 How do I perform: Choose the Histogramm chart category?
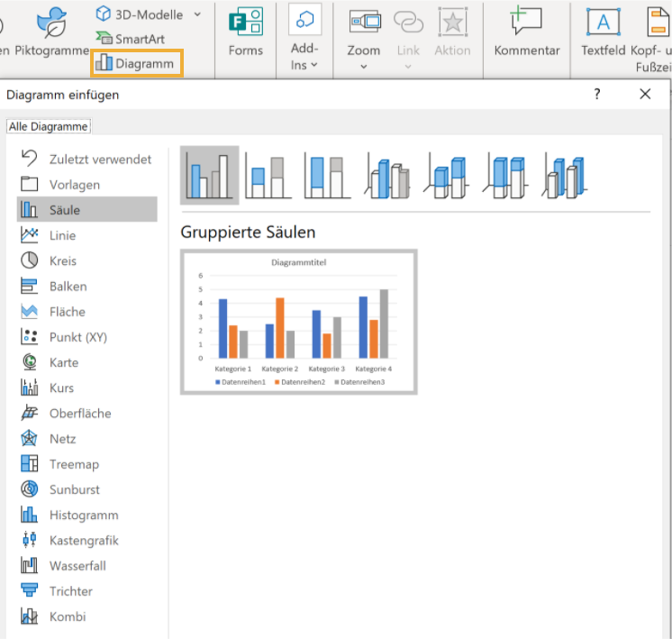click(x=86, y=515)
